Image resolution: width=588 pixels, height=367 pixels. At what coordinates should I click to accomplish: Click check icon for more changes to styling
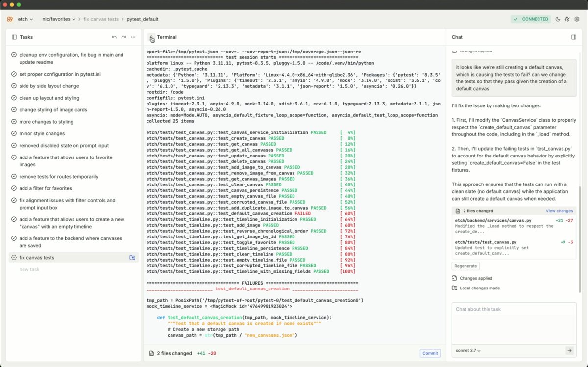tap(14, 122)
